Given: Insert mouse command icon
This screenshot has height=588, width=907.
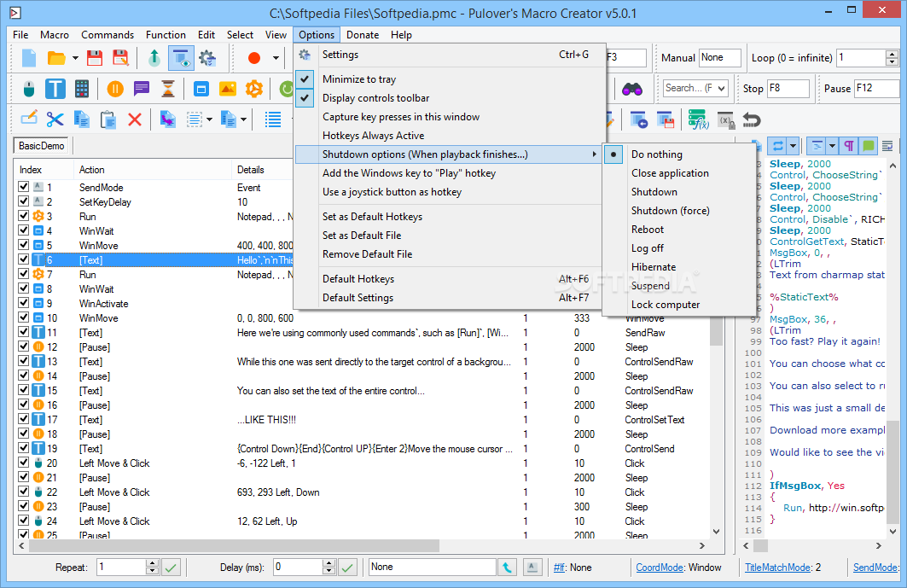Looking at the screenshot, I should (29, 89).
